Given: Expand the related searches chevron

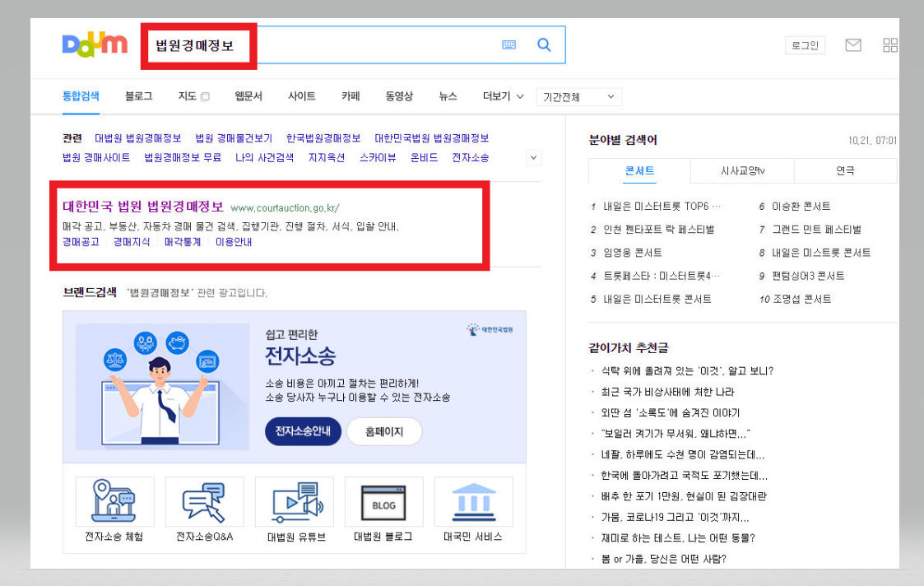Looking at the screenshot, I should coord(533,157).
